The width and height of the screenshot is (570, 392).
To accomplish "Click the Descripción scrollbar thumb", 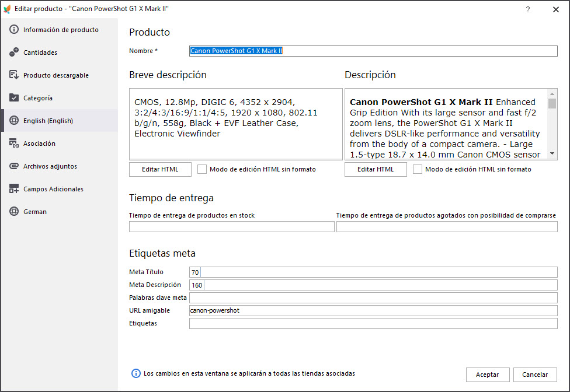I will (x=552, y=103).
